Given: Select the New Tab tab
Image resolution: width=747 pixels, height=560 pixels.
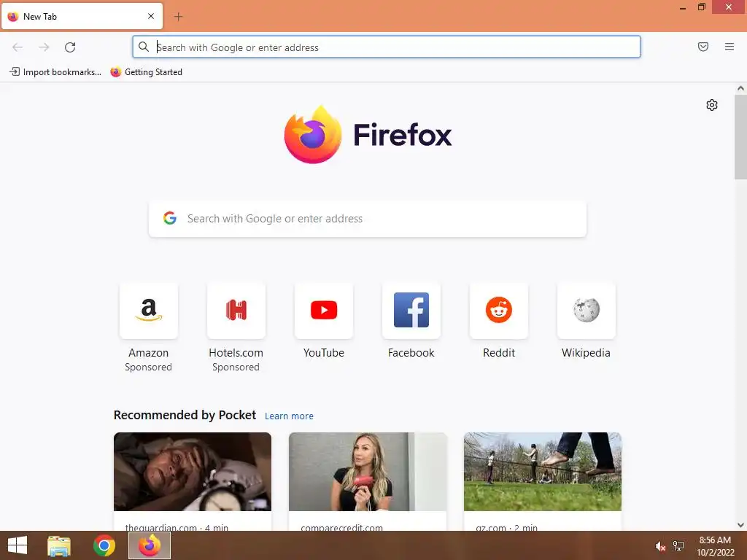Looking at the screenshot, I should [x=82, y=16].
